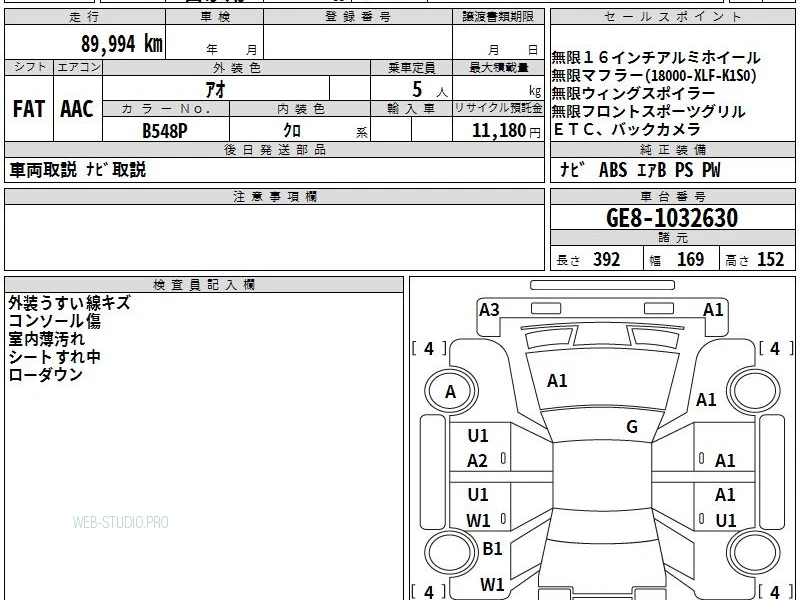Click the 注意事項欄 header
This screenshot has height=600, width=800.
[x=274, y=196]
